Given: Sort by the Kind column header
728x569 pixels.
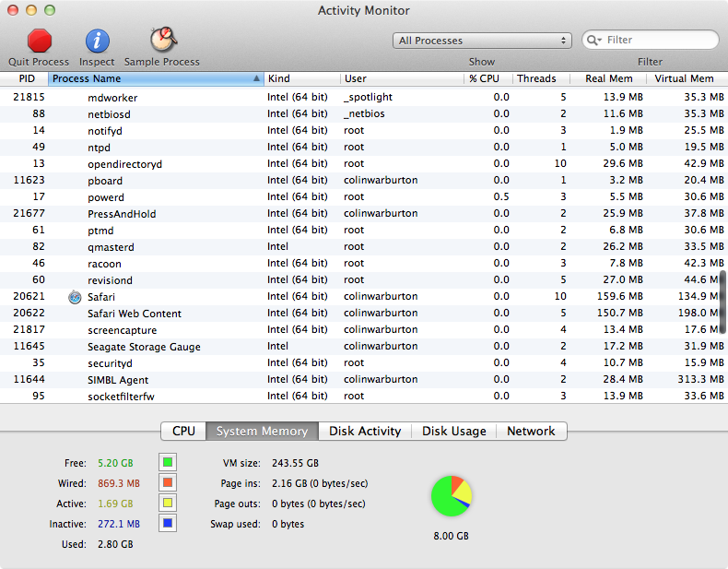Looking at the screenshot, I should click(x=301, y=78).
